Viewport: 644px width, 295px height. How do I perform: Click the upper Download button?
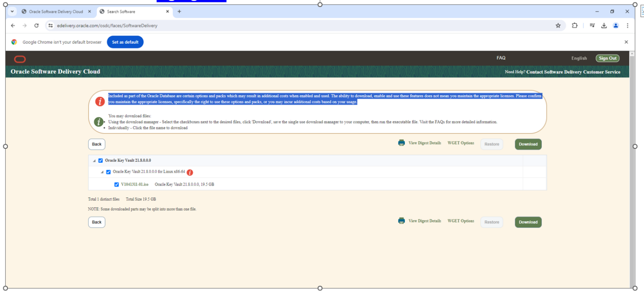click(x=528, y=144)
